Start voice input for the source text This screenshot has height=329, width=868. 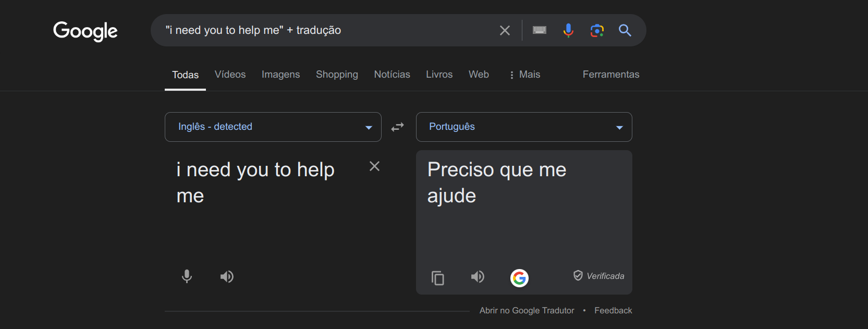coord(187,276)
